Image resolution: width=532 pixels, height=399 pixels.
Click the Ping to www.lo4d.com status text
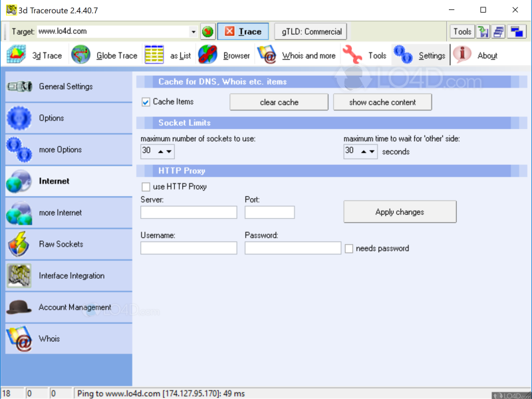[x=161, y=394]
